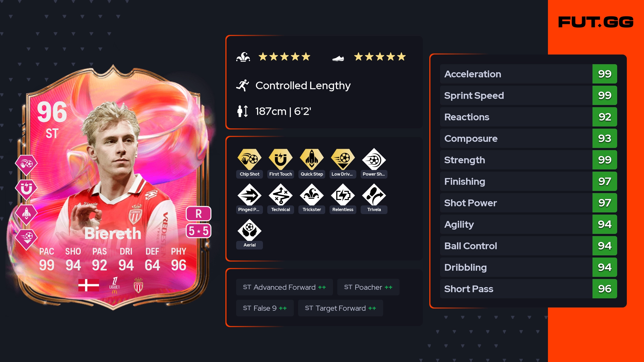Click the Denmark flag on the card

pyautogui.click(x=89, y=285)
